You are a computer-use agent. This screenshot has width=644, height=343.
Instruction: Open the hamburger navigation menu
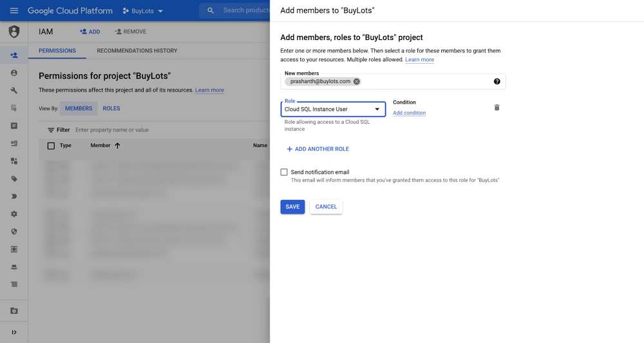(14, 11)
